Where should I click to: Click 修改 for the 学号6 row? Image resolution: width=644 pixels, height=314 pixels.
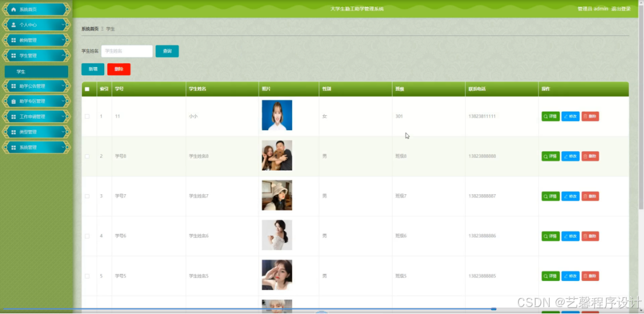point(571,236)
